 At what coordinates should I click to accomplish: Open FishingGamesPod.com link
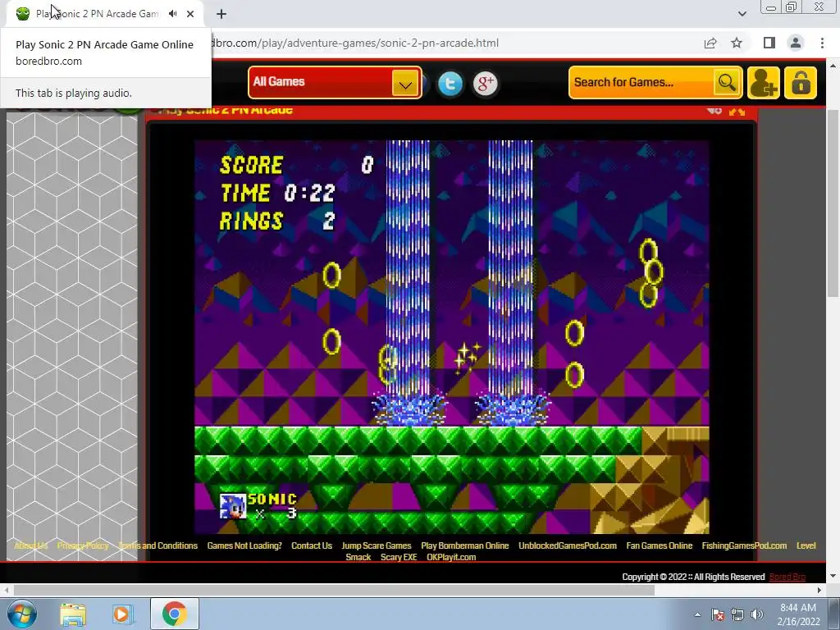pyautogui.click(x=744, y=546)
